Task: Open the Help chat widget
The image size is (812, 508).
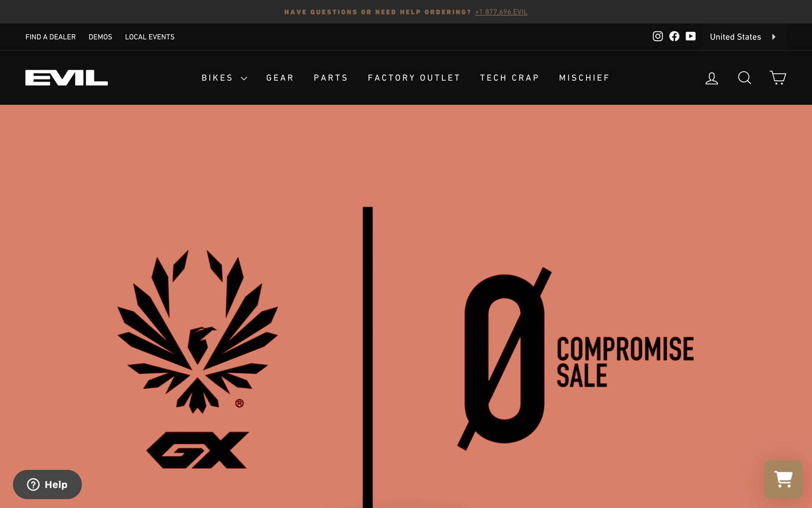Action: pos(48,484)
